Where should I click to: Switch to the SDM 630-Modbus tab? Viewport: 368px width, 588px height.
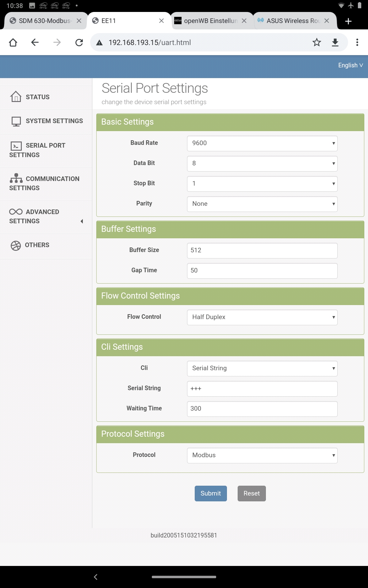[43, 21]
